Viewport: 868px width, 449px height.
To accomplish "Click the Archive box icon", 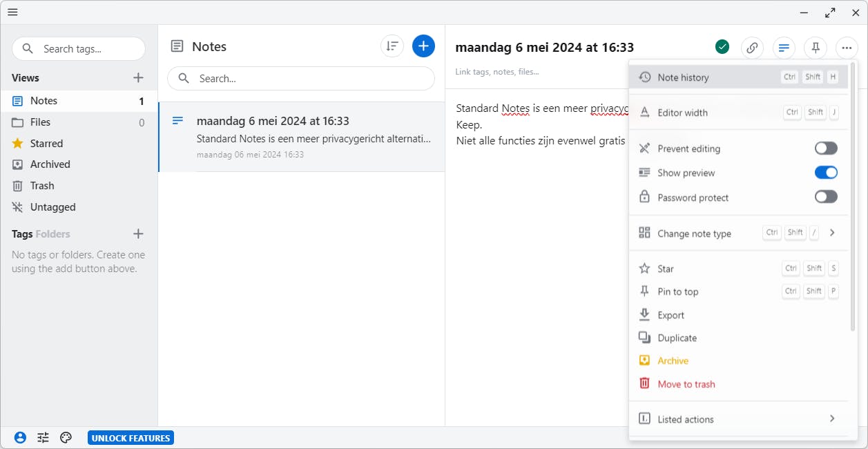I will pyautogui.click(x=644, y=361).
